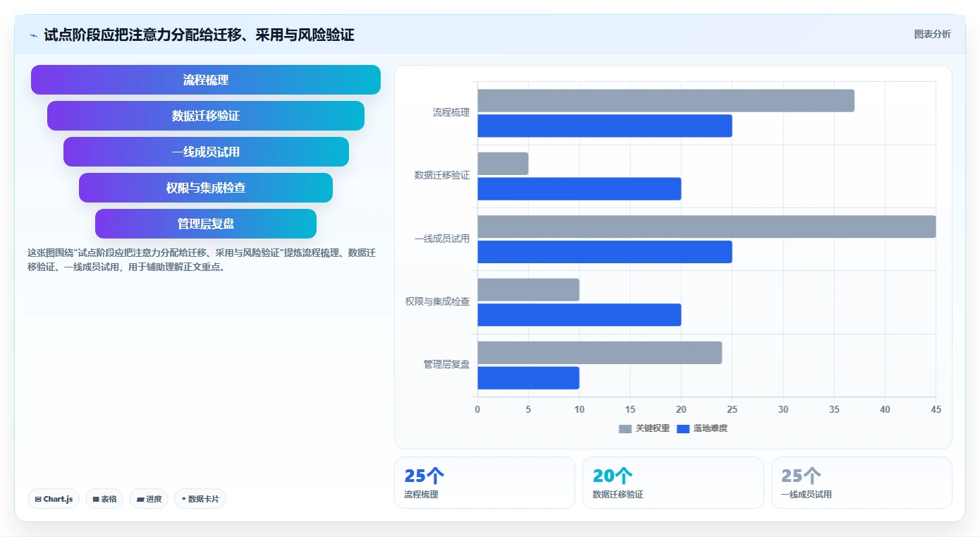This screenshot has height=537, width=980.
Task: Click the 进度 tag chip
Action: coord(149,499)
